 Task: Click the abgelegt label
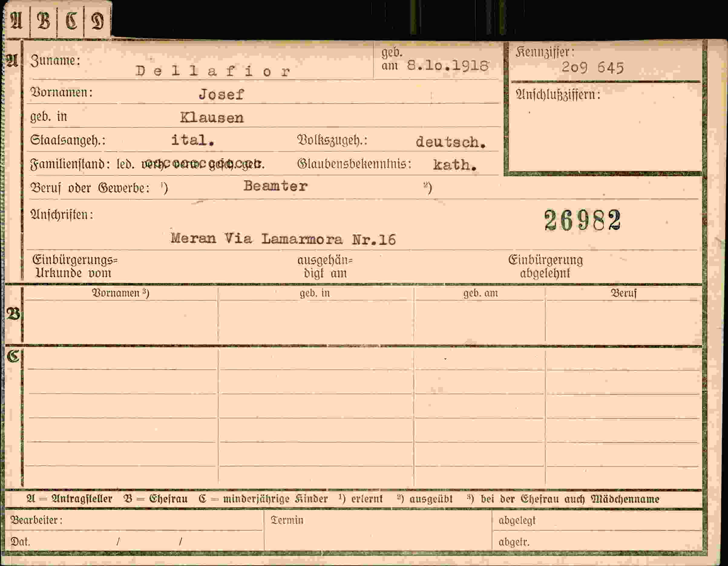(517, 520)
